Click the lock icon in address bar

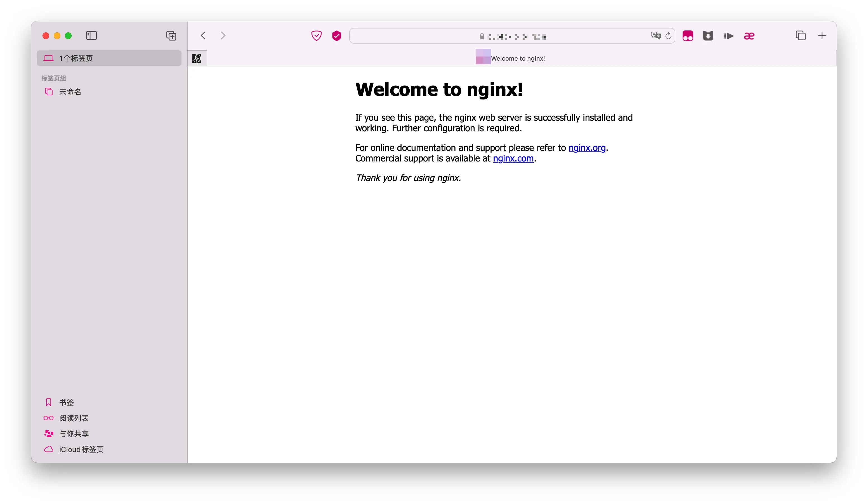[482, 36]
